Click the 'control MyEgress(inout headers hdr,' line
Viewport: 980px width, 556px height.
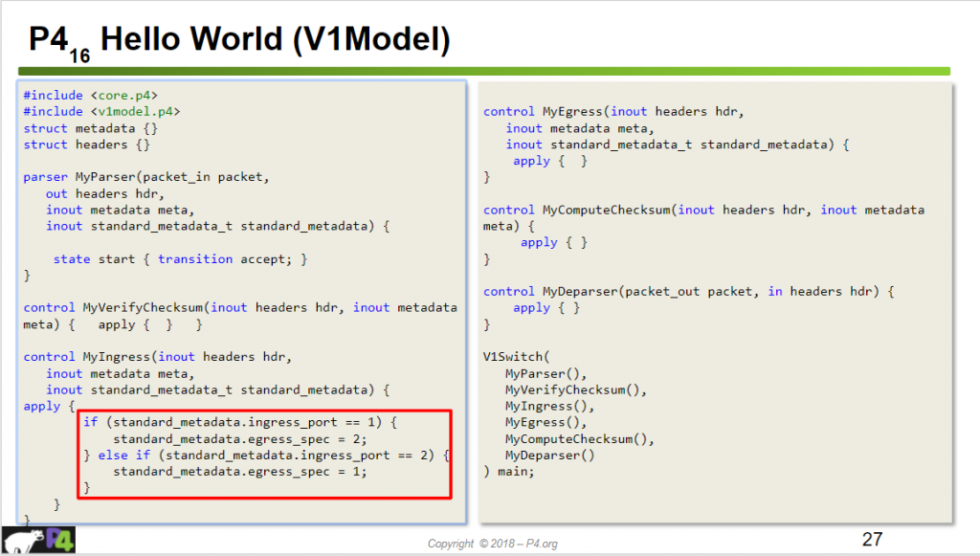pyautogui.click(x=613, y=111)
